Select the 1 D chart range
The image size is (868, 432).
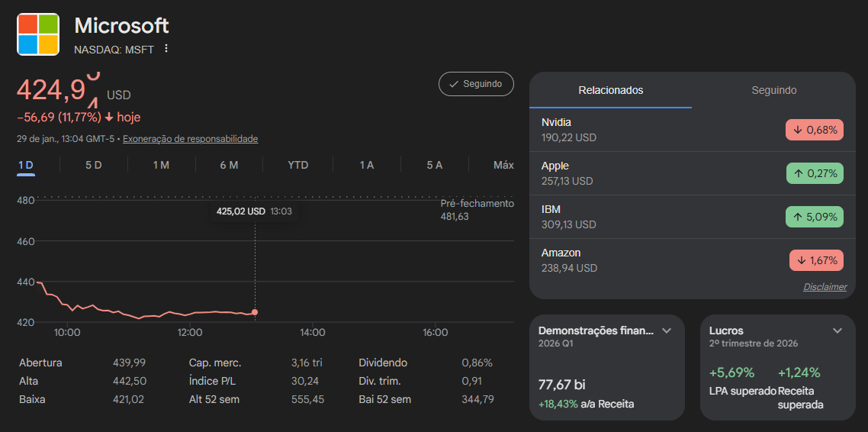[26, 165]
